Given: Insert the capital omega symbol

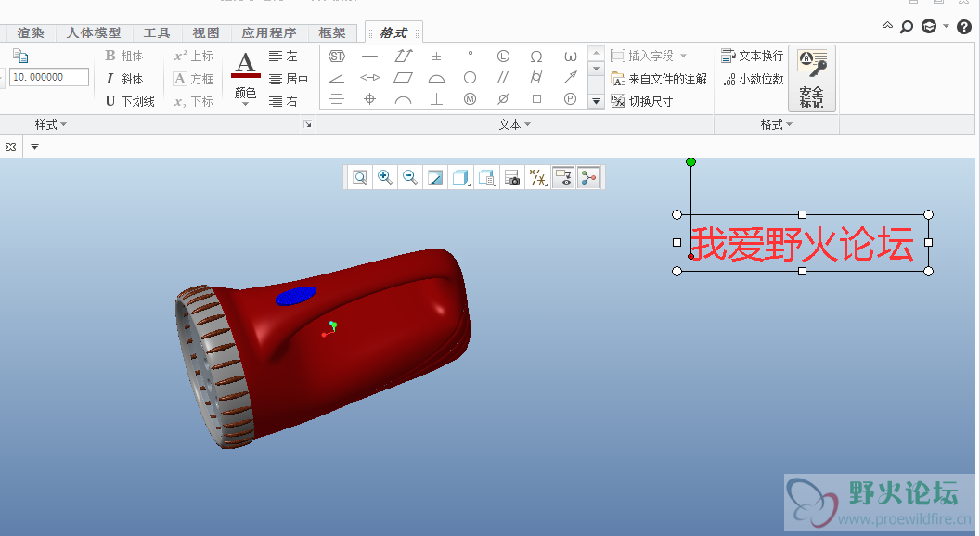Looking at the screenshot, I should click(x=536, y=57).
